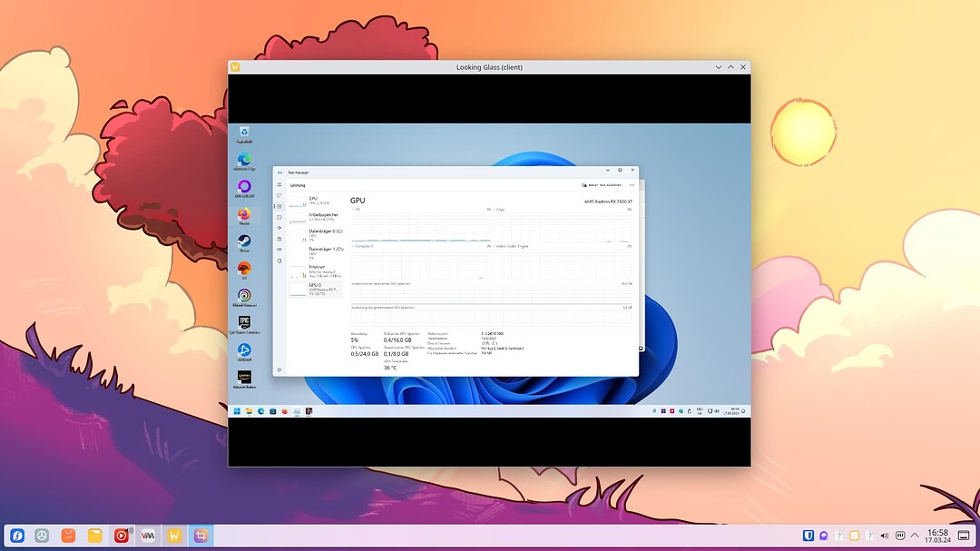Click the Neuen Task ausführen button
Image resolution: width=980 pixels, height=551 pixels.
click(602, 185)
